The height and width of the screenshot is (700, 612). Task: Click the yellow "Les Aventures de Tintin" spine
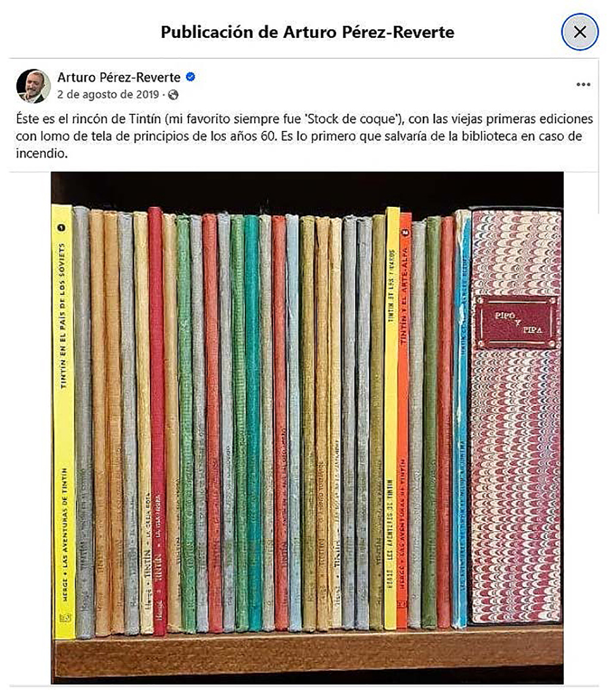coord(390,419)
